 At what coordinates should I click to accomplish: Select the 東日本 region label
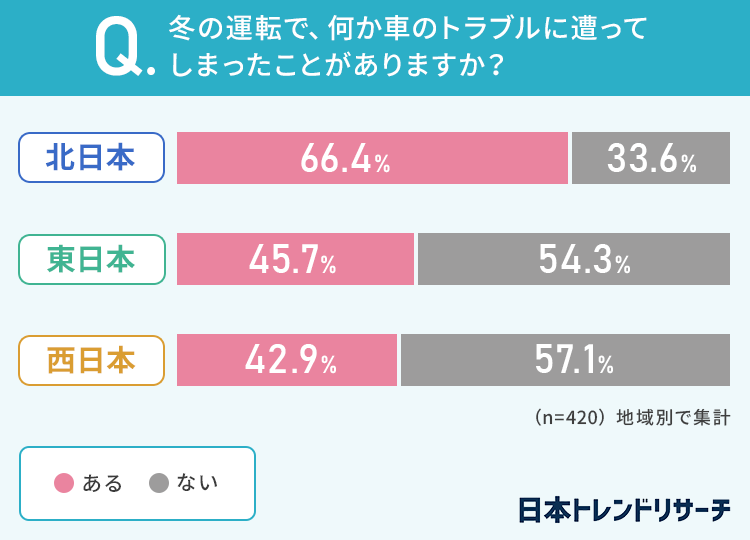91,259
